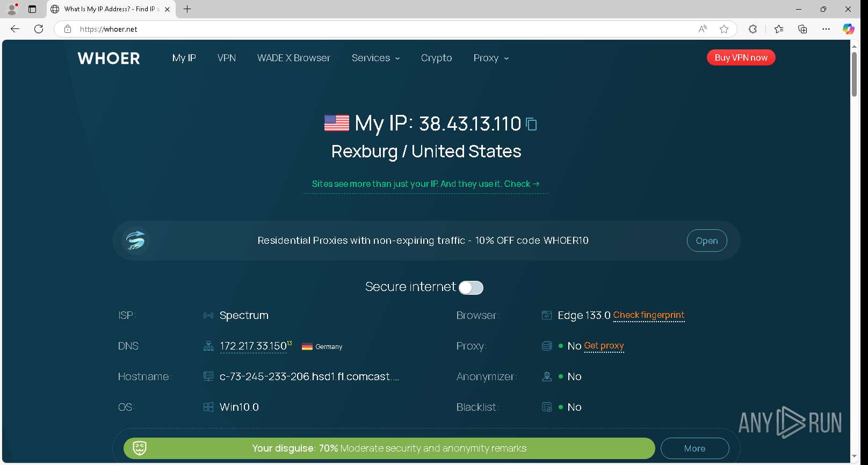Open the WADE X Browser page
Image resolution: width=868 pixels, height=465 pixels.
[293, 58]
